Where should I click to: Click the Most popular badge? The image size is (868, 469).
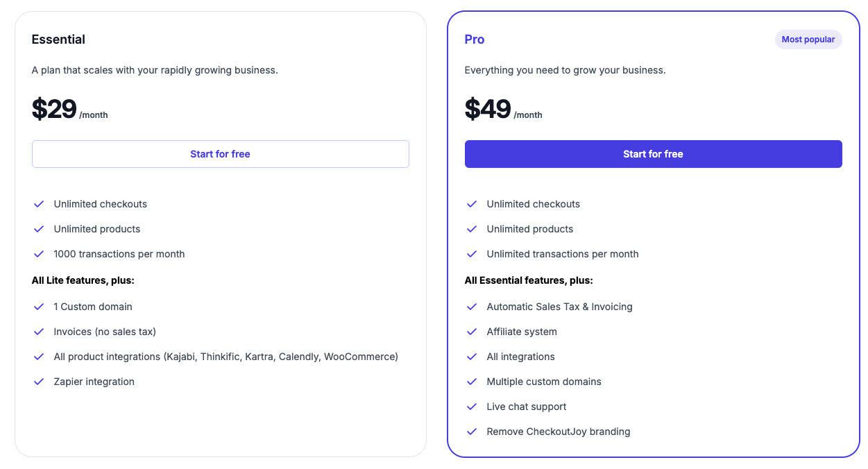coord(808,40)
